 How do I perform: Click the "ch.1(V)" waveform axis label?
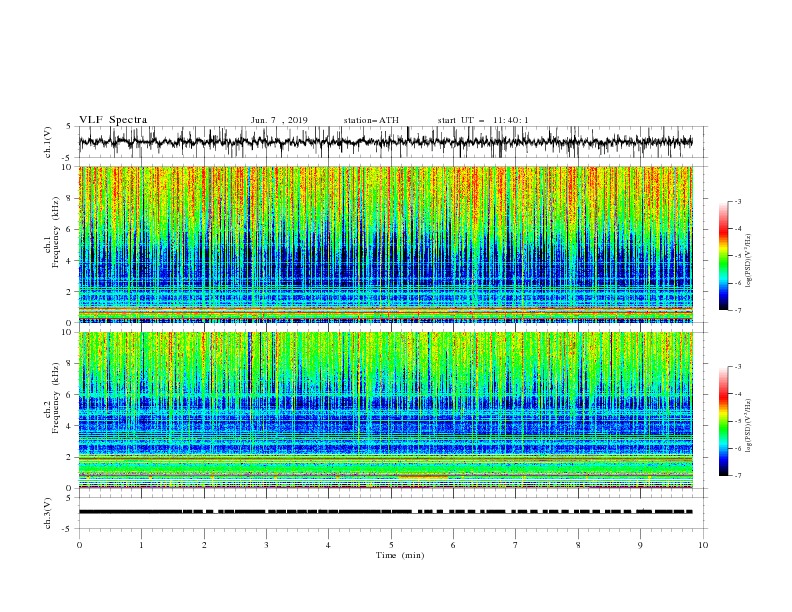tap(48, 142)
